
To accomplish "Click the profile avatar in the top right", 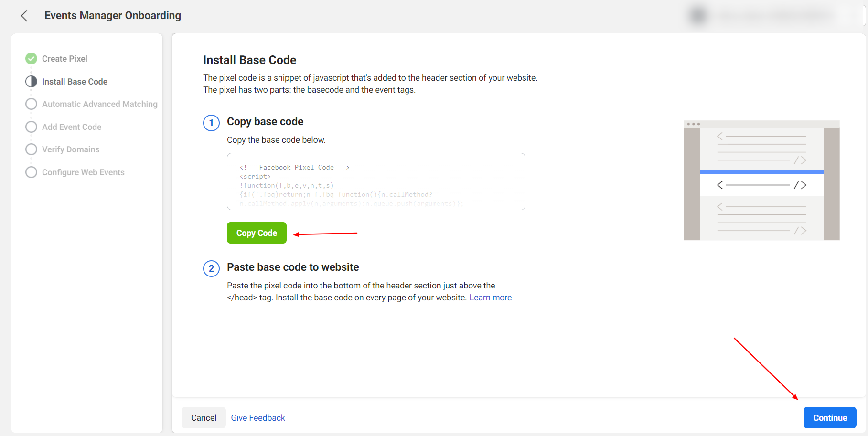I will 697,15.
